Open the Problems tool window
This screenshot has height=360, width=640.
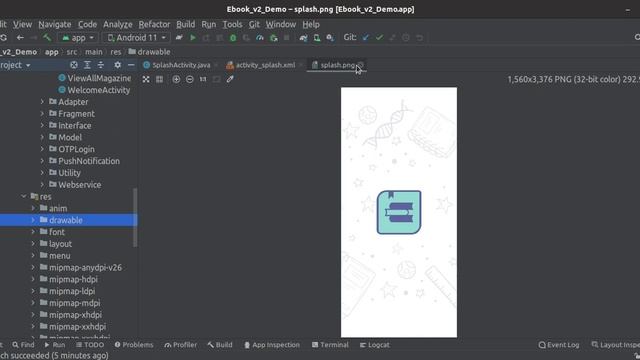134,345
